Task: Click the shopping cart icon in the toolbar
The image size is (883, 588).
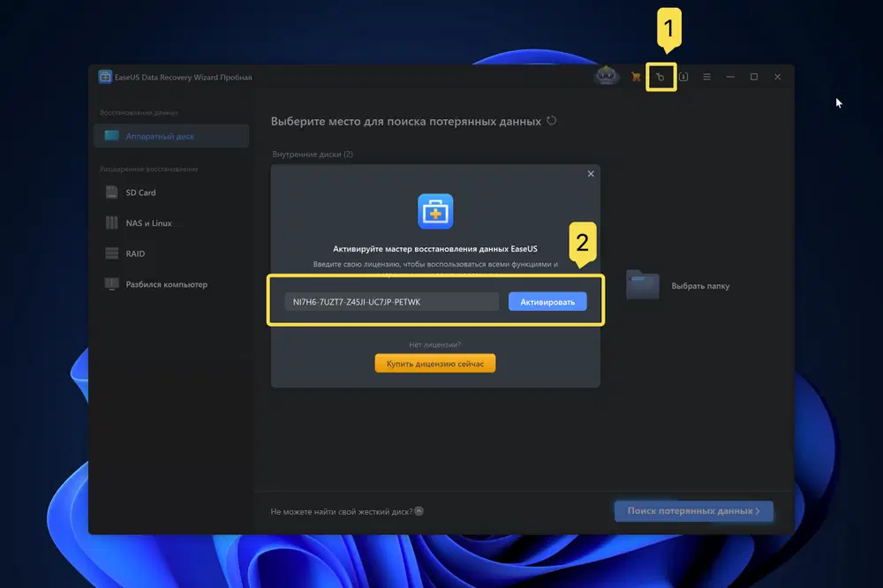Action: 635,76
